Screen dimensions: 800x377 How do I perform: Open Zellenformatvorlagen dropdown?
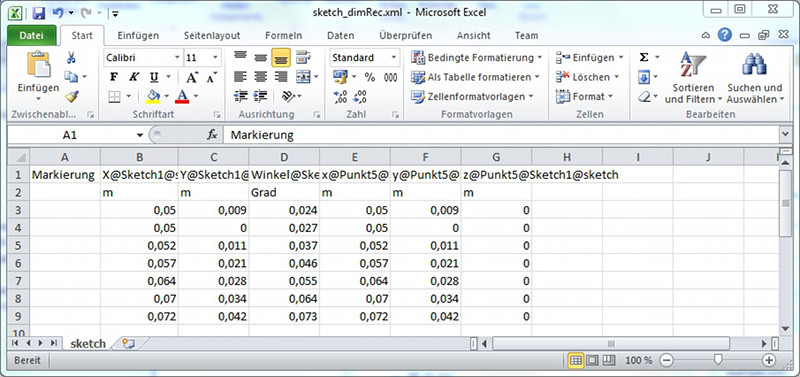point(472,96)
